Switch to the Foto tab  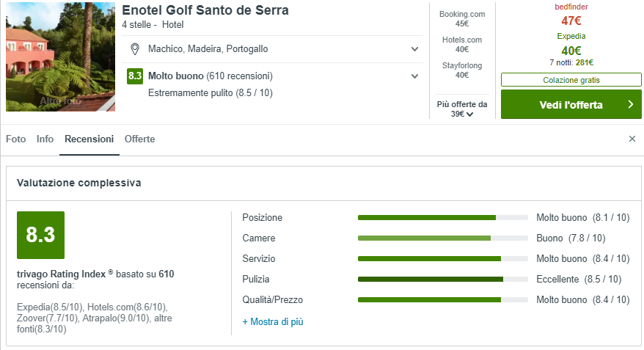[15, 139]
